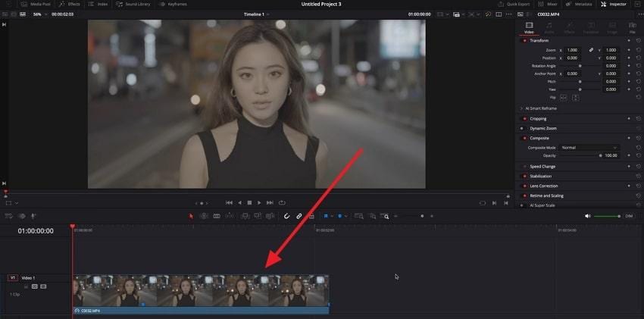
Task: Open the Sound Library panel
Action: point(133,4)
